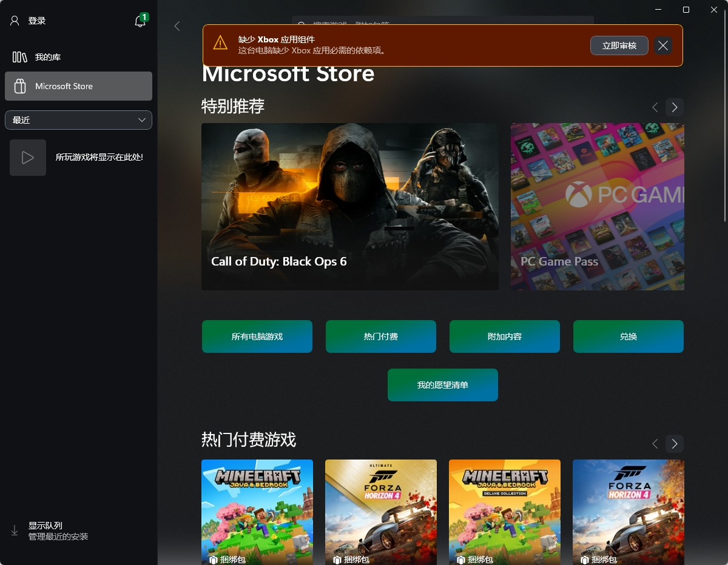Screen dimensions: 728x565
Task: Open My Library with the books icon
Action: point(20,57)
